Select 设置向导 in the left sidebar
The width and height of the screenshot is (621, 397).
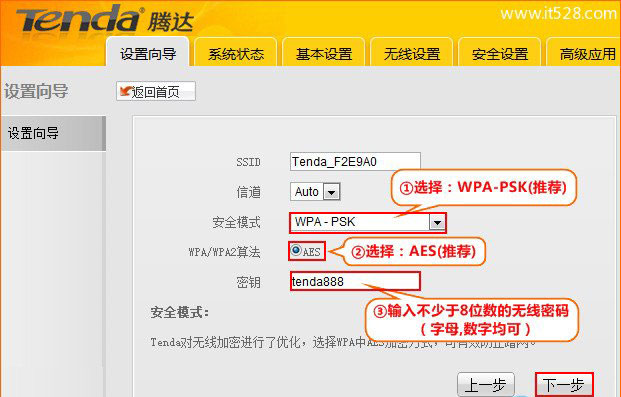click(x=53, y=134)
